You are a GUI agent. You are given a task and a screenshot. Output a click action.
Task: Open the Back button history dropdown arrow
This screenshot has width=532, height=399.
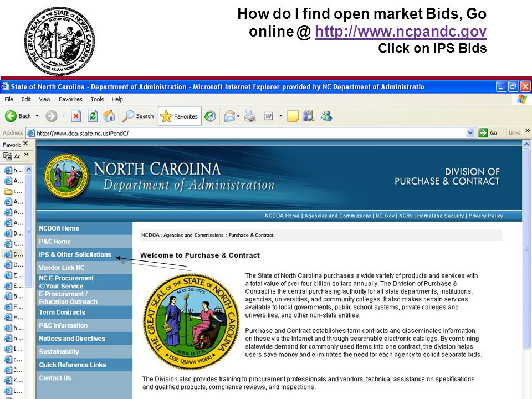tap(37, 116)
